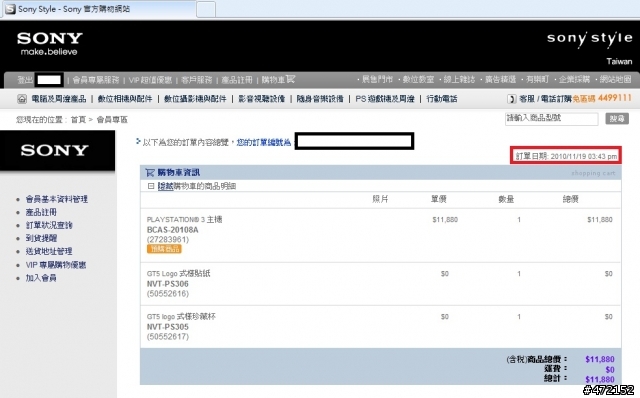Open 客戶服務 in the top menu
The height and width of the screenshot is (398, 640).
196,80
